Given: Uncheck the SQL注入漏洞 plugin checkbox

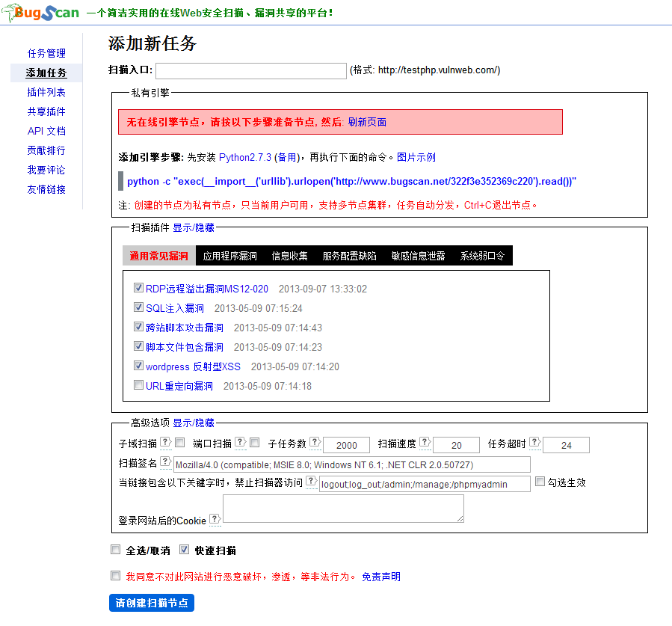Looking at the screenshot, I should click(x=138, y=307).
